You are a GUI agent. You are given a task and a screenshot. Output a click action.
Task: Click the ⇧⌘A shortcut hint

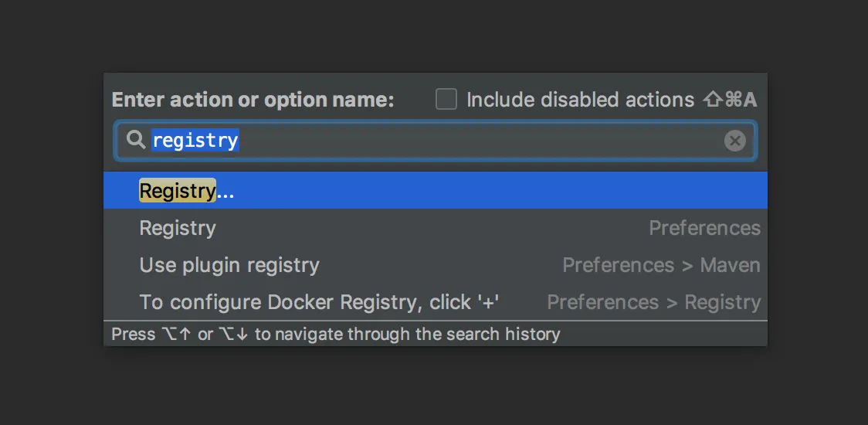click(x=730, y=100)
